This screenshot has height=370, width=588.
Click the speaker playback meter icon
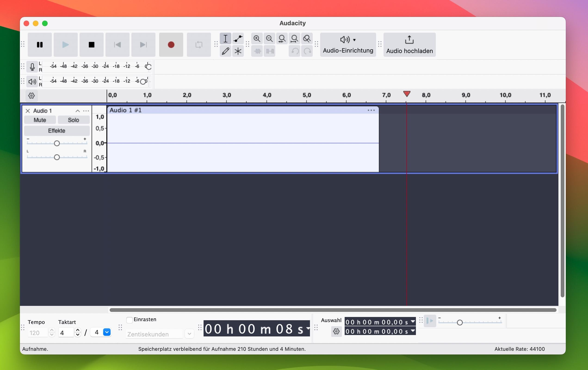coord(32,81)
